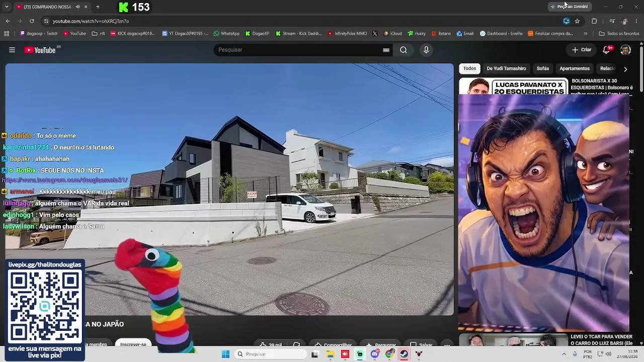Screen dimensions: 644x362
Task: Expand hidden bookmarks with the chevron
Action: point(586,34)
